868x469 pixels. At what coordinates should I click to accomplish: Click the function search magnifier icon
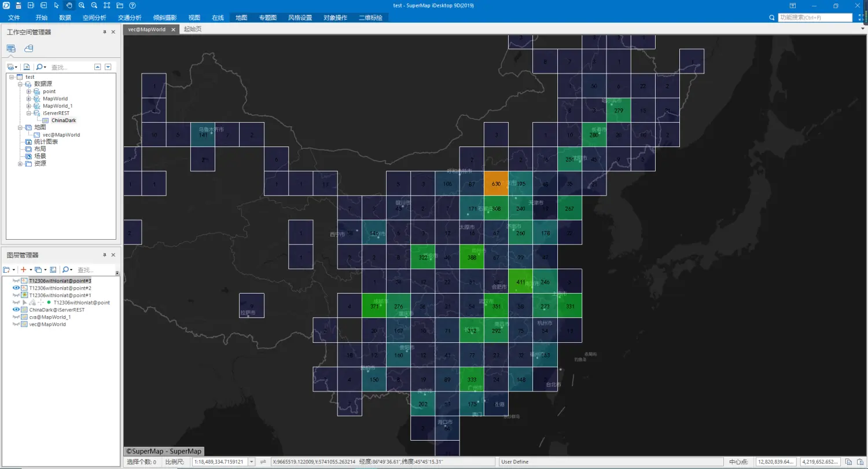click(771, 18)
